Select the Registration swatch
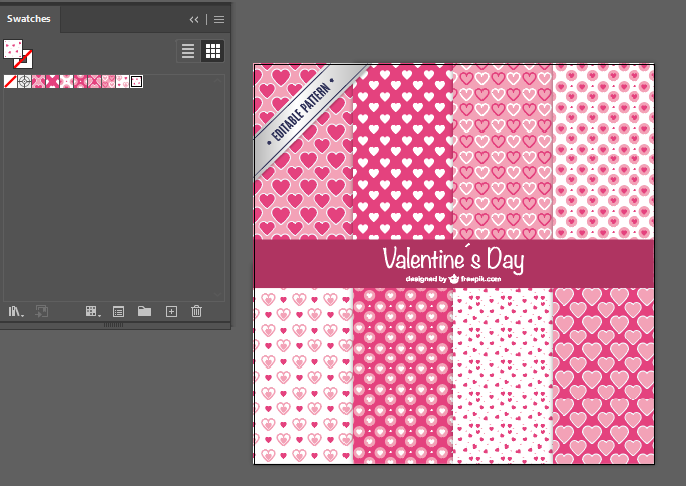 point(24,81)
